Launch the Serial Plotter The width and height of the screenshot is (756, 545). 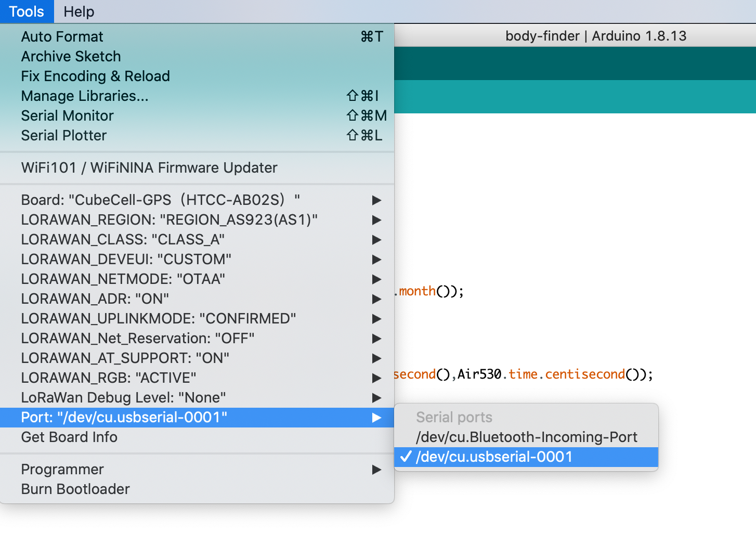pyautogui.click(x=197, y=135)
